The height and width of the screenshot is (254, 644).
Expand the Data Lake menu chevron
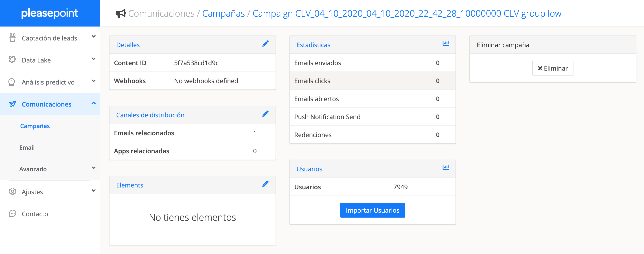94,59
